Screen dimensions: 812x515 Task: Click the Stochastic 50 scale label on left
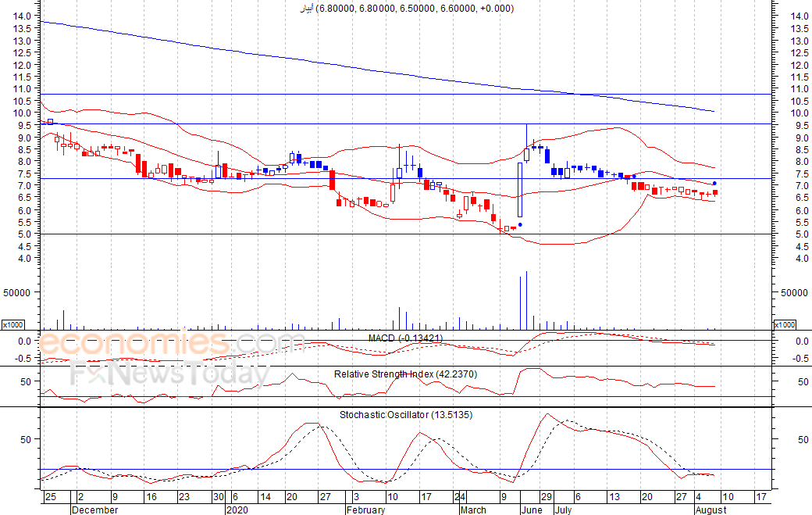[25, 439]
